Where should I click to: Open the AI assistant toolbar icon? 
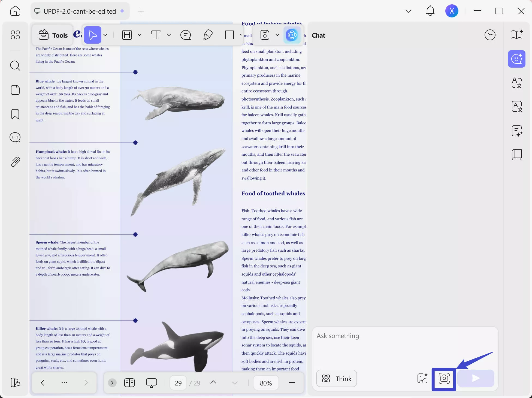click(292, 35)
